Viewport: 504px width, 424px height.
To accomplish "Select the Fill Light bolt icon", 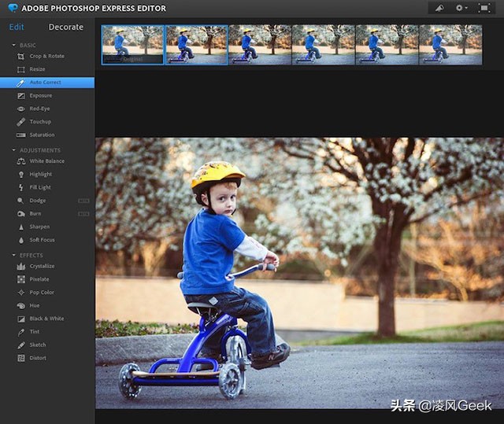I will coord(21,187).
